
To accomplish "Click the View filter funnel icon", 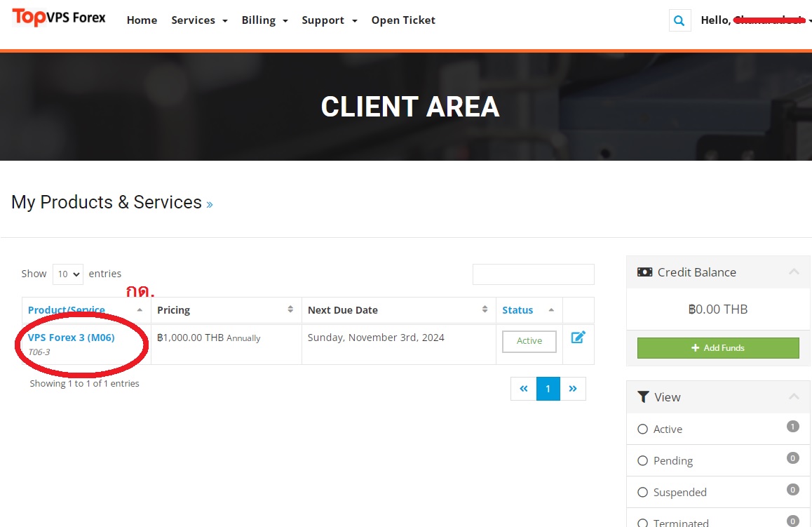I will click(x=643, y=397).
